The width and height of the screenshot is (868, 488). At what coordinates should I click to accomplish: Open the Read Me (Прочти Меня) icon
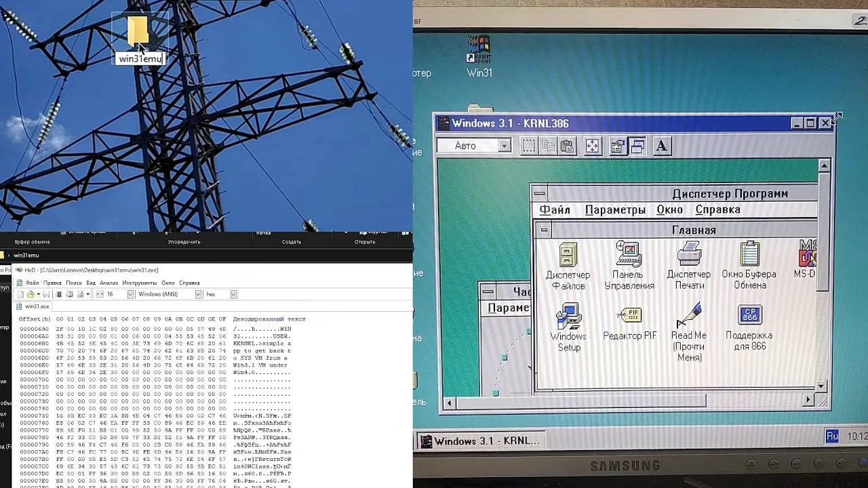689,332
